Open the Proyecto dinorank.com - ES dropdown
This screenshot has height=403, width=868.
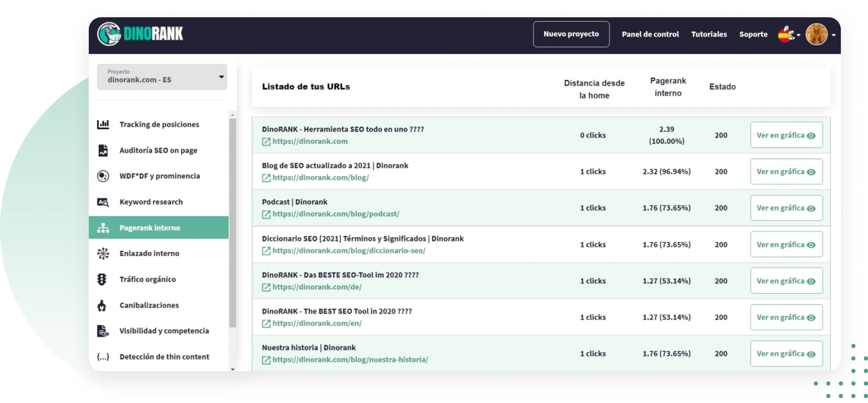pyautogui.click(x=162, y=77)
